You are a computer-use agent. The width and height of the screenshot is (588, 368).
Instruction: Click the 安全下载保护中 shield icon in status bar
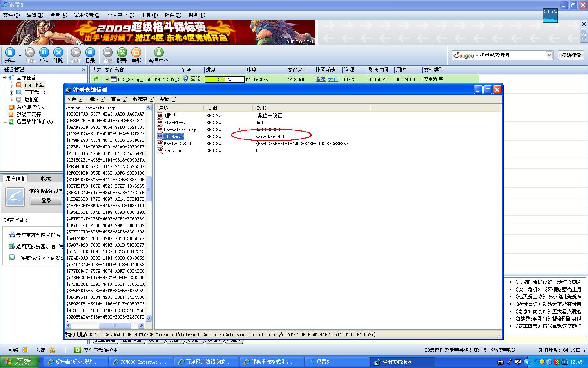(78, 350)
